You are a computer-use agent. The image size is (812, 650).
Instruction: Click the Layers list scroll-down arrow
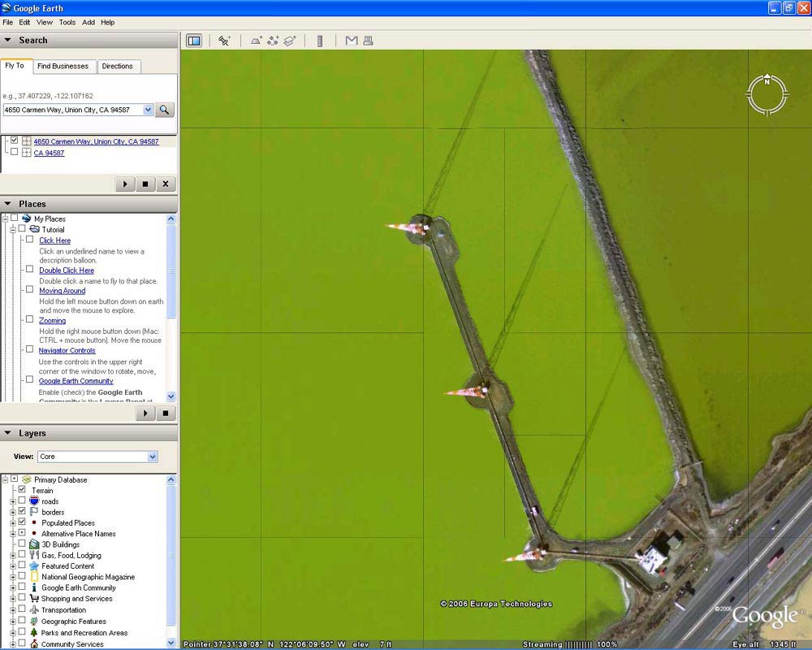(171, 643)
